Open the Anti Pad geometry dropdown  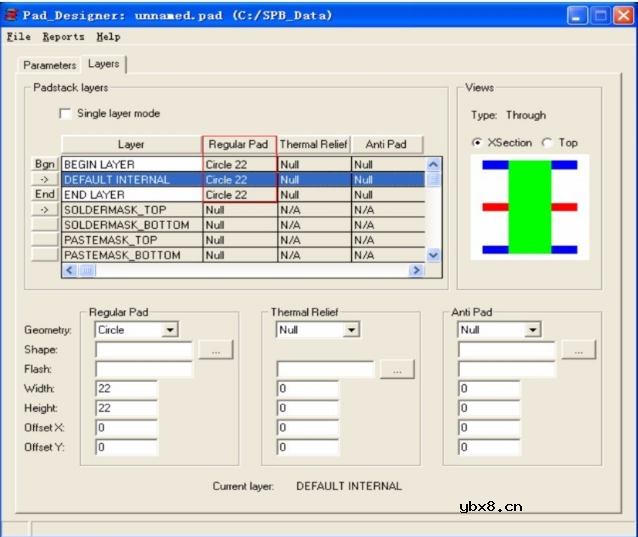click(532, 330)
